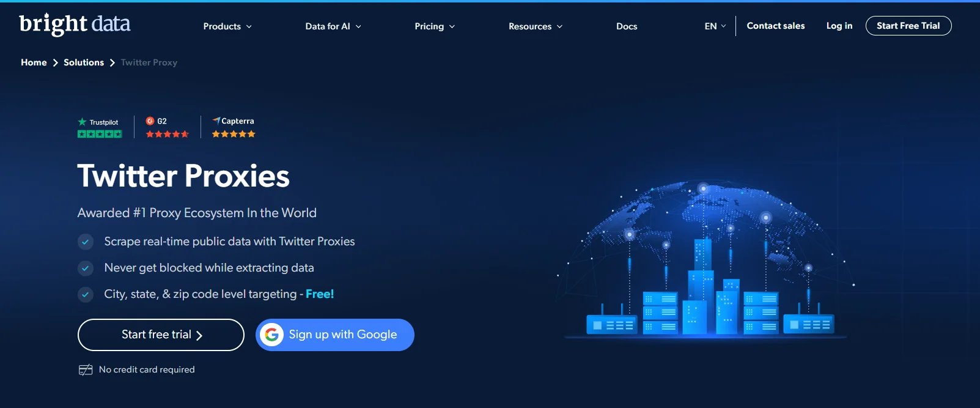Open the EN language selector
The image size is (980, 408).
(715, 26)
